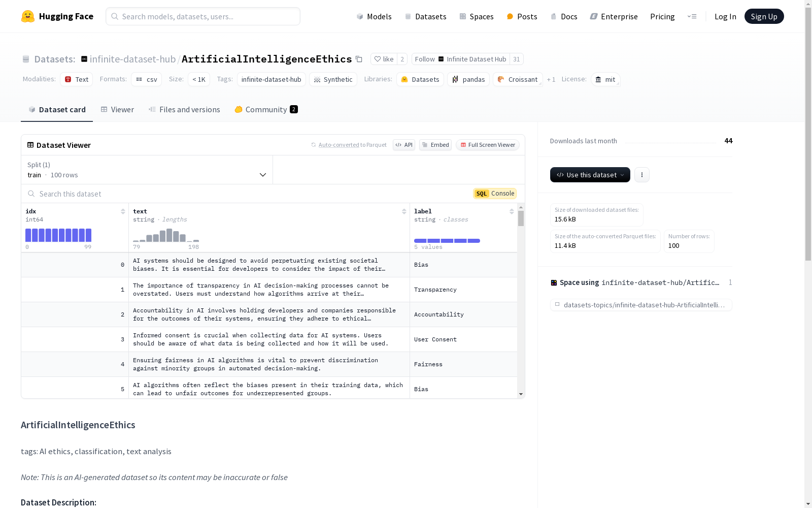The height and width of the screenshot is (508, 812).
Task: Open Spaces in the top navigation
Action: [x=476, y=16]
